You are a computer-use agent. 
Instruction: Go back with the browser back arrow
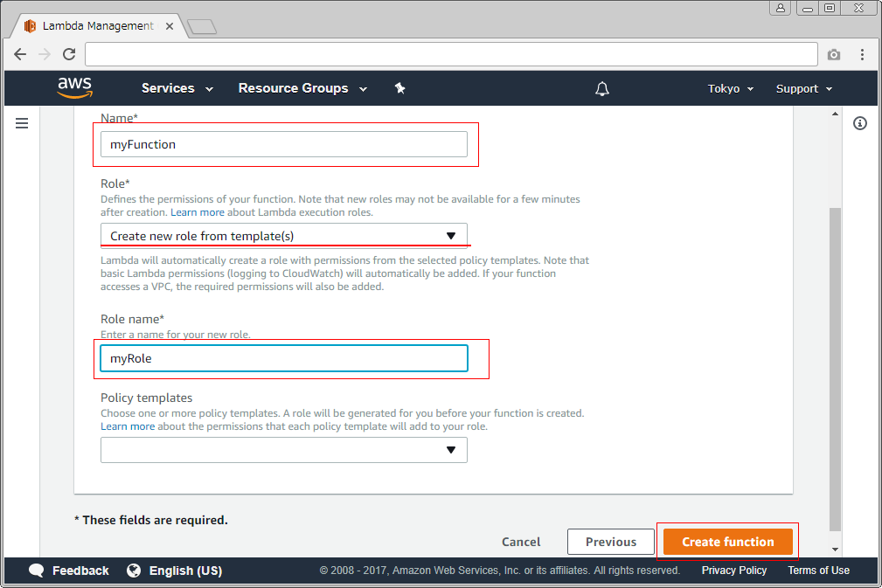[x=20, y=54]
